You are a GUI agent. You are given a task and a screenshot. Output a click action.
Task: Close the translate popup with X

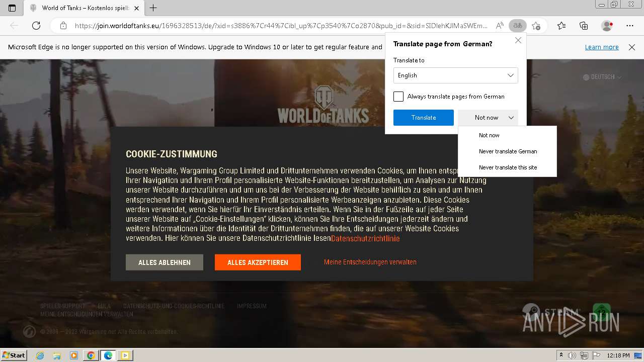[x=518, y=40]
